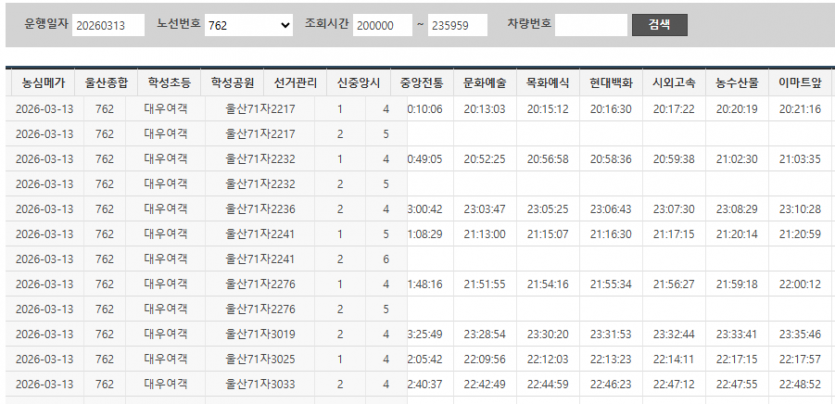Click the 이마트앞 column header
This screenshot has height=404, width=835.
799,83
